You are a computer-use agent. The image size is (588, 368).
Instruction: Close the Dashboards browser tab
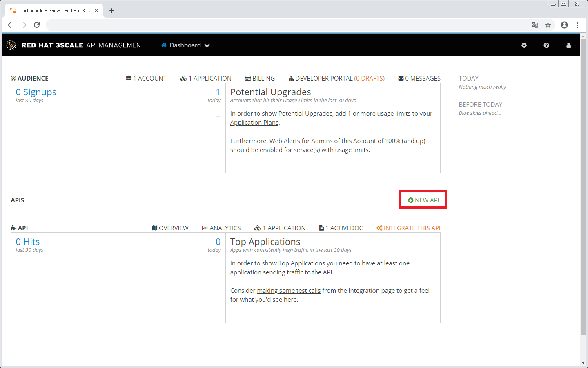tap(96, 11)
